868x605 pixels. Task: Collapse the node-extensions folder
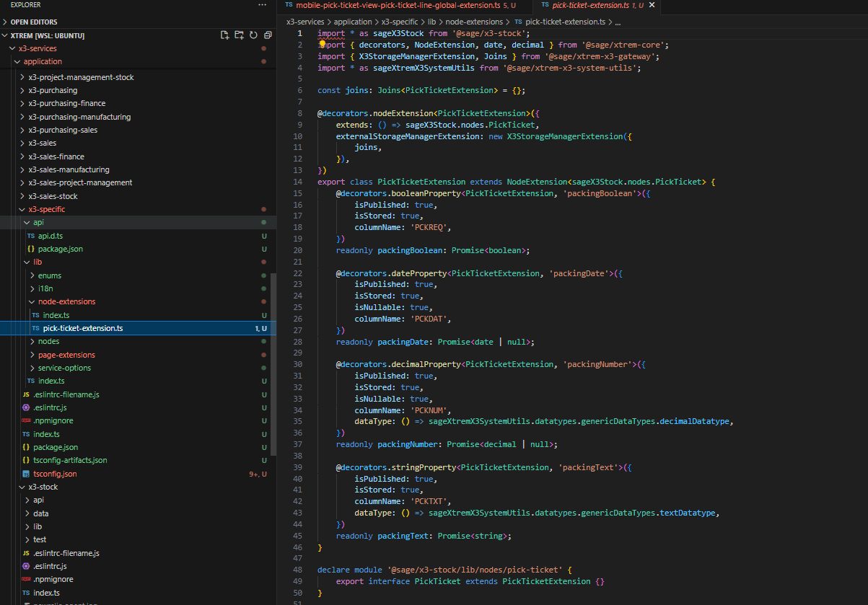coord(32,301)
